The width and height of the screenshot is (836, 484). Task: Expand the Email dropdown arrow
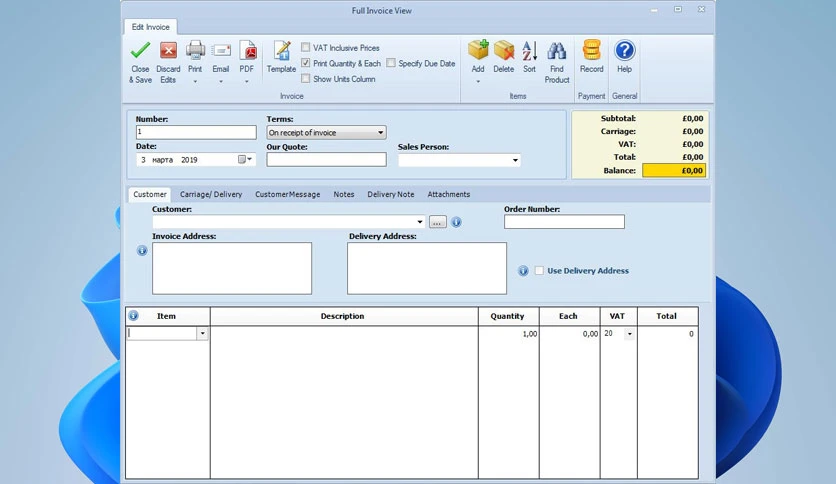coord(221,82)
